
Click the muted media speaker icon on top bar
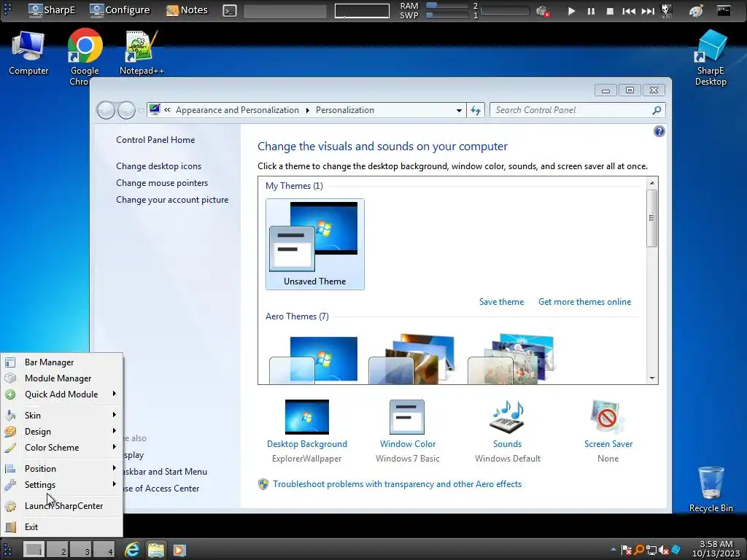543,11
